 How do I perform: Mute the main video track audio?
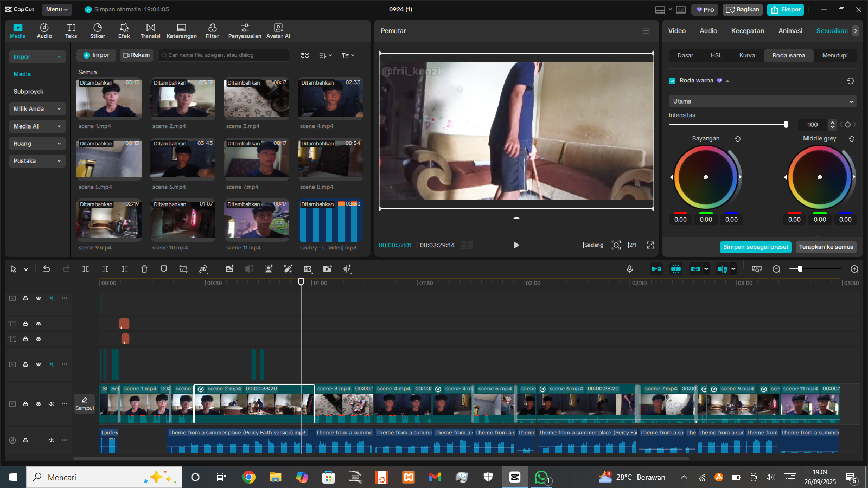tap(52, 404)
